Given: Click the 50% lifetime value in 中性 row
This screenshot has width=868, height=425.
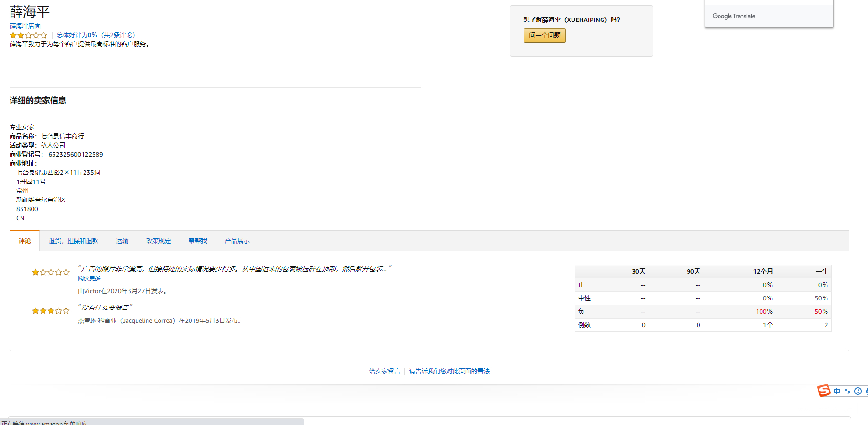Looking at the screenshot, I should (x=821, y=298).
